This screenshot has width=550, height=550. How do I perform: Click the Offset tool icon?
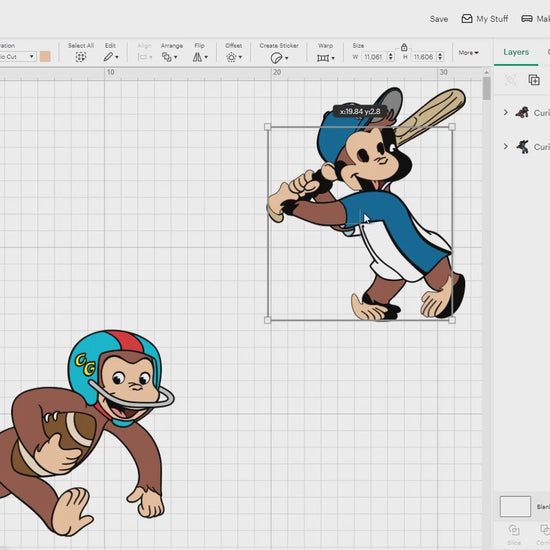(x=231, y=57)
